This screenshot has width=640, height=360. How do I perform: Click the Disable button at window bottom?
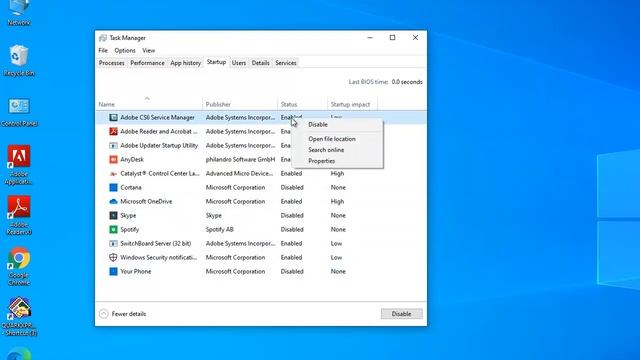(402, 314)
